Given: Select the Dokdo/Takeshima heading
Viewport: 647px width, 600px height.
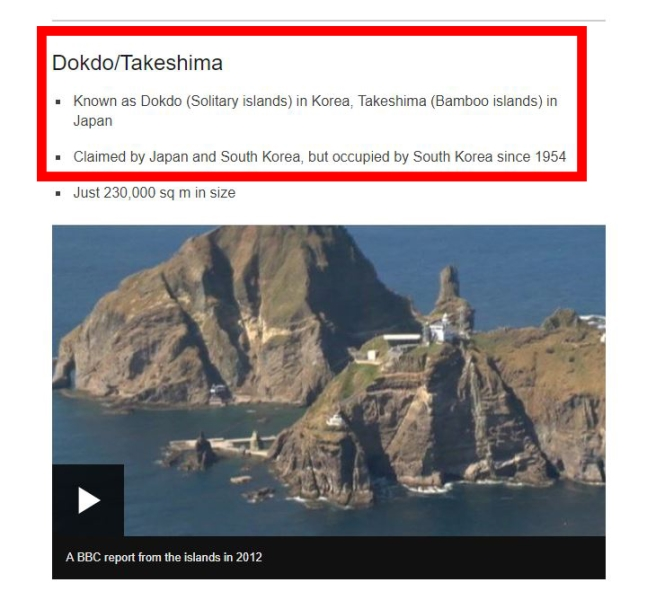Looking at the screenshot, I should [x=137, y=63].
